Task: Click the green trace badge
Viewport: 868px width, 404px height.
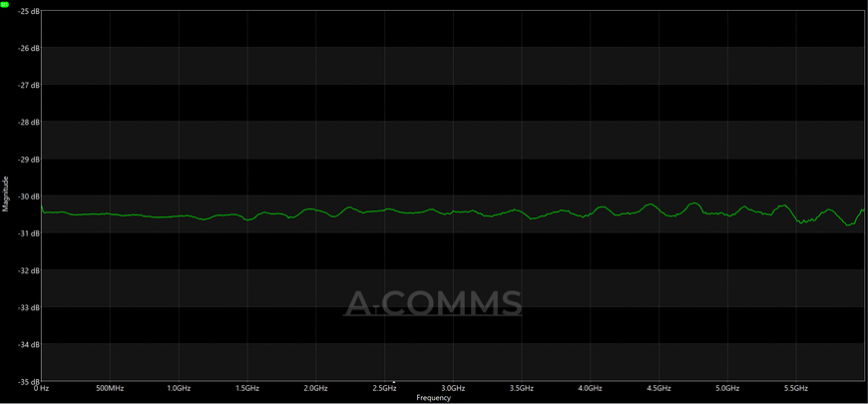Action: pos(5,4)
